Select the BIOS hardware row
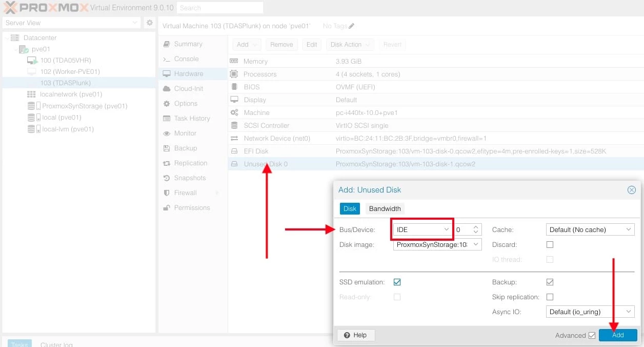The image size is (644, 347). (436, 87)
